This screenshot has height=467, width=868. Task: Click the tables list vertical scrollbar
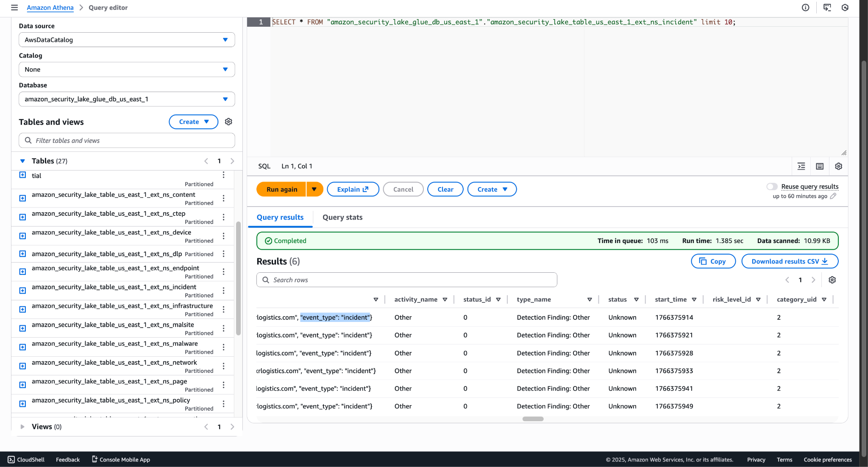[238, 278]
